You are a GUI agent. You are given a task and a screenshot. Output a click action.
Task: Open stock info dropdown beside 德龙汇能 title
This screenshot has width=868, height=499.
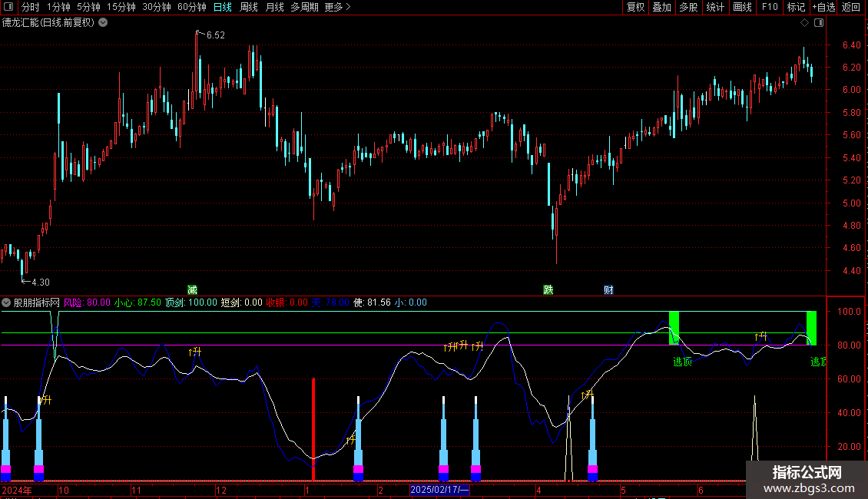[103, 23]
